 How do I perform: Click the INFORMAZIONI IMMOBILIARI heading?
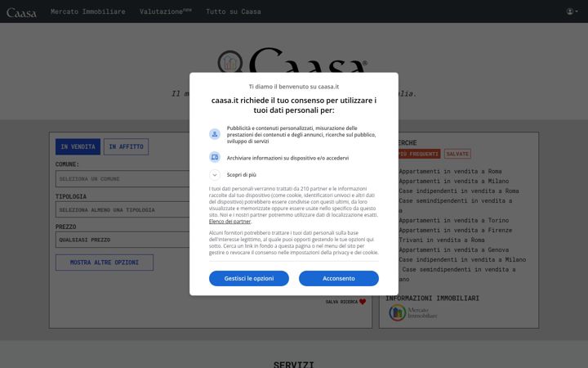(432, 298)
